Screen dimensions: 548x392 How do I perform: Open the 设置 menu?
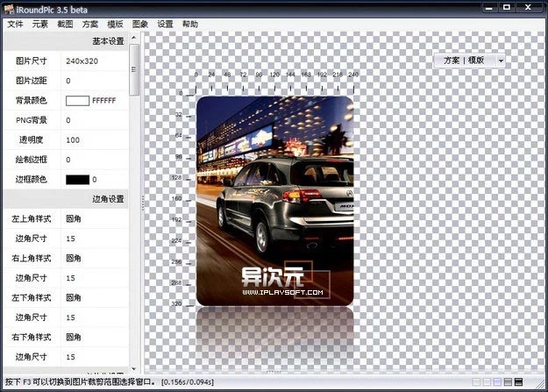click(165, 24)
